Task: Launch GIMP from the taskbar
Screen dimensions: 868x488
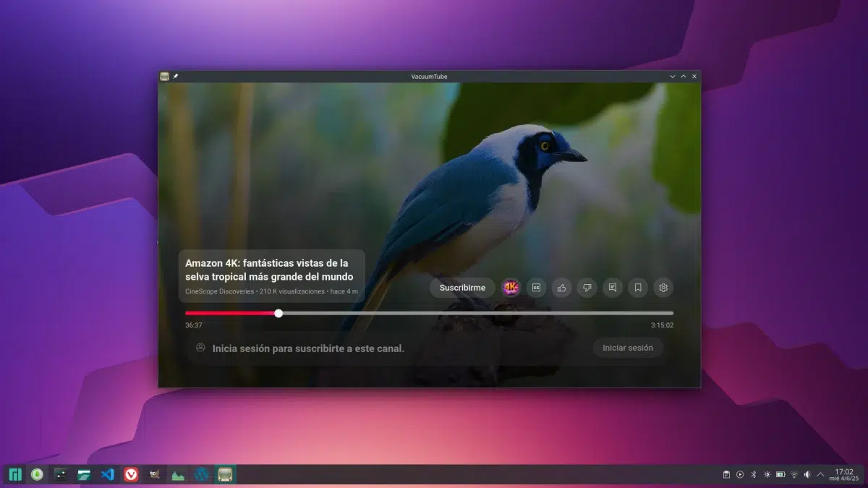Action: pos(154,474)
